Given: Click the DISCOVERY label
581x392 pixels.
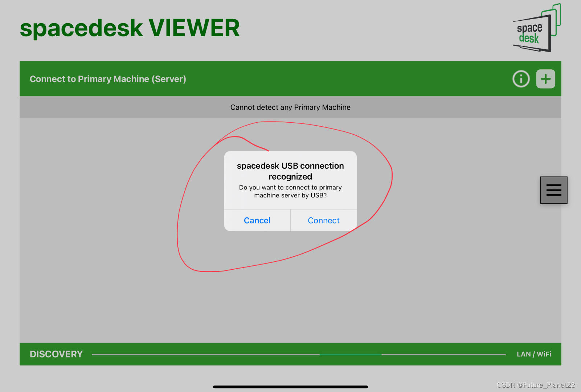Looking at the screenshot, I should pos(56,354).
